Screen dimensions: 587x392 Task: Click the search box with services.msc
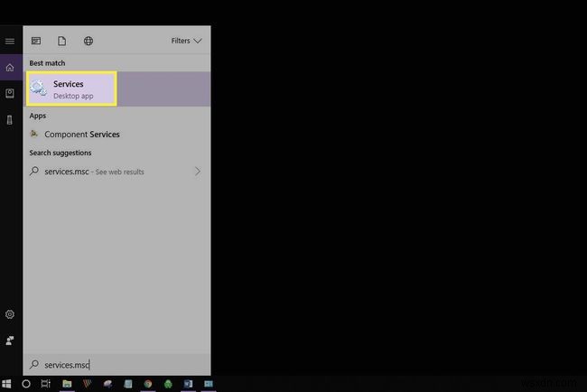pyautogui.click(x=116, y=364)
